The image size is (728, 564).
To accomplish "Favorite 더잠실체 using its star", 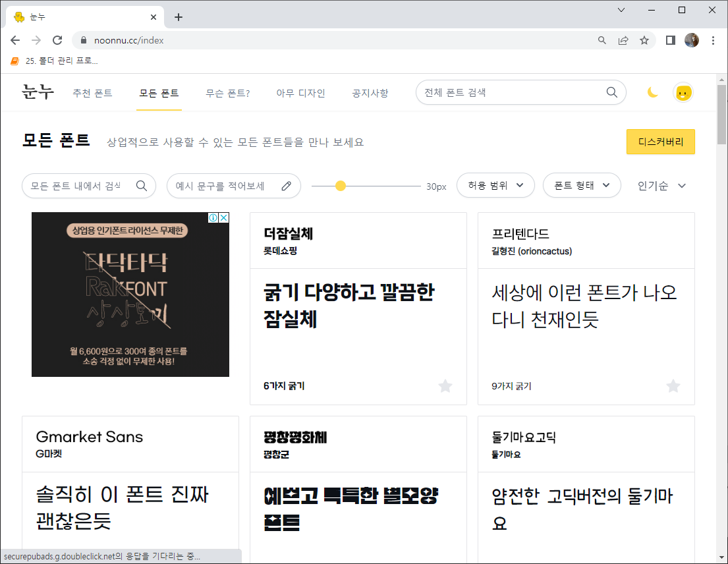I will [x=445, y=385].
